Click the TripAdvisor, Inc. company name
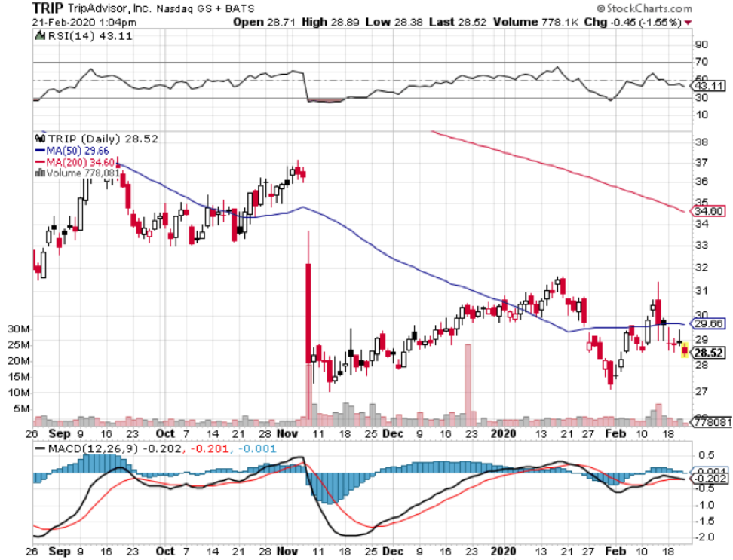 [x=109, y=8]
